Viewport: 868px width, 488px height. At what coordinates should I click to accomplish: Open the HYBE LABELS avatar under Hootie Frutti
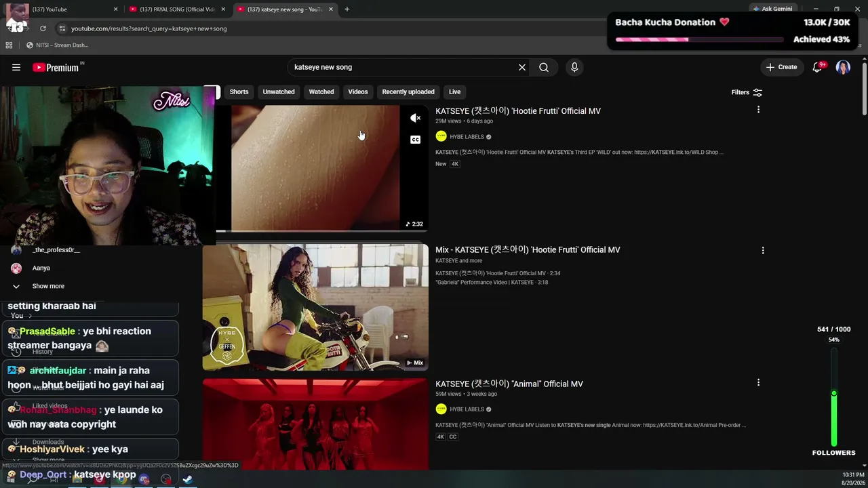pos(441,136)
